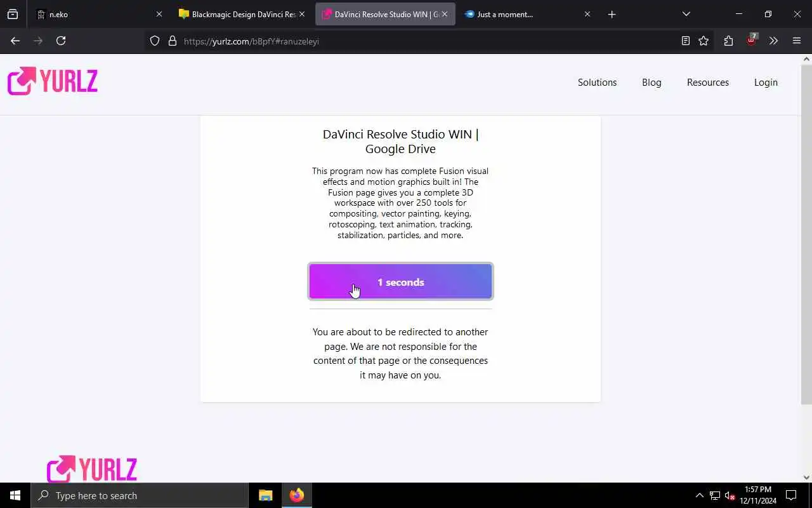Viewport: 812px width, 508px height.
Task: Open a new tab with plus button
Action: point(612,14)
